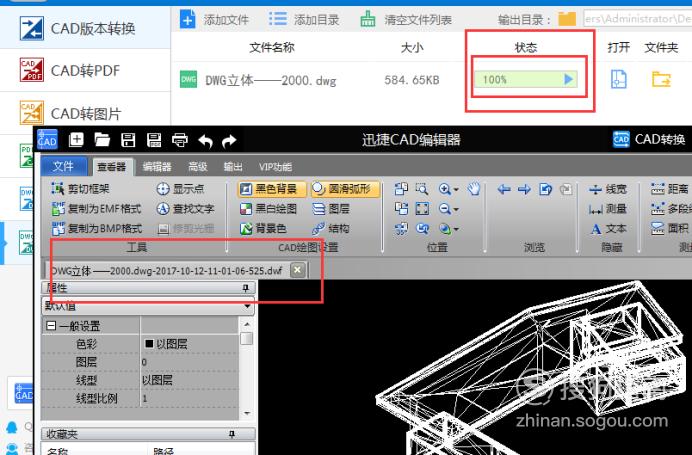692x455 pixels.
Task: Select the 距离 distance measuring tool
Action: (670, 189)
